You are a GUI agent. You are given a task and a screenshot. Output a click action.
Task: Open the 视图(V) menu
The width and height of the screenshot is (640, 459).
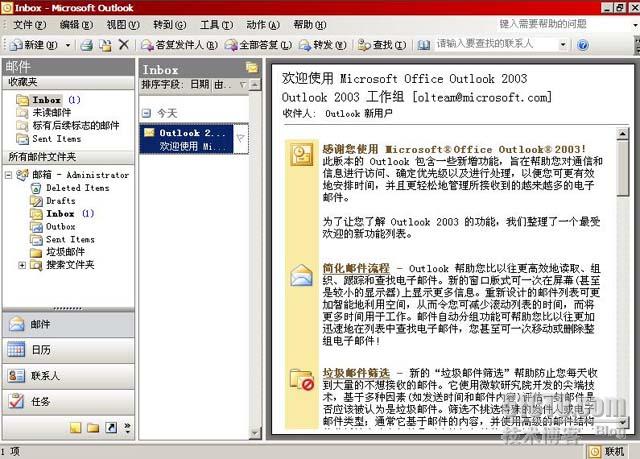click(x=123, y=24)
